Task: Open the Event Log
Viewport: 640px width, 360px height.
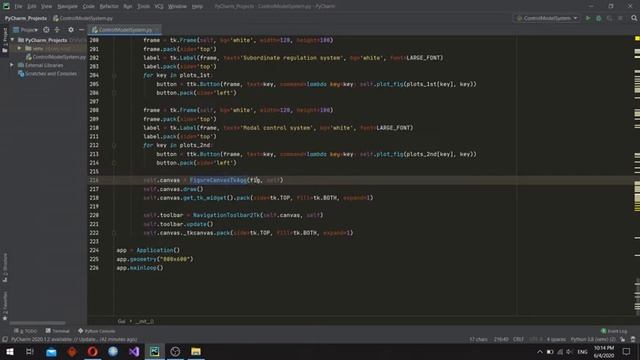Action: (x=614, y=331)
